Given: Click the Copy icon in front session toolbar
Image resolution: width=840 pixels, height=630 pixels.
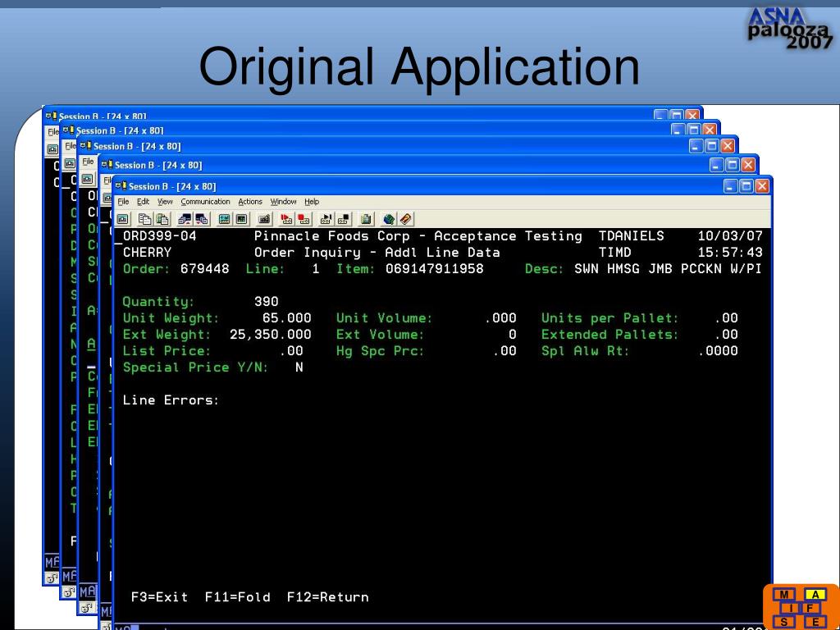Looking at the screenshot, I should click(144, 219).
